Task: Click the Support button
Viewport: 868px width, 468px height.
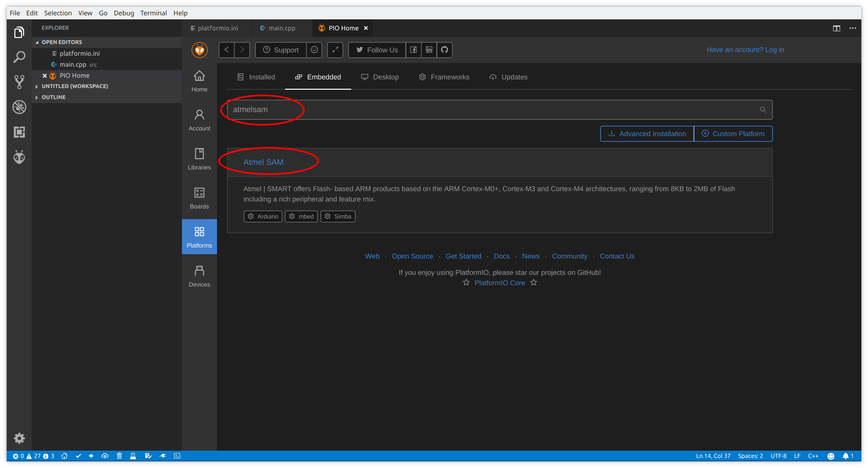Action: tap(281, 50)
